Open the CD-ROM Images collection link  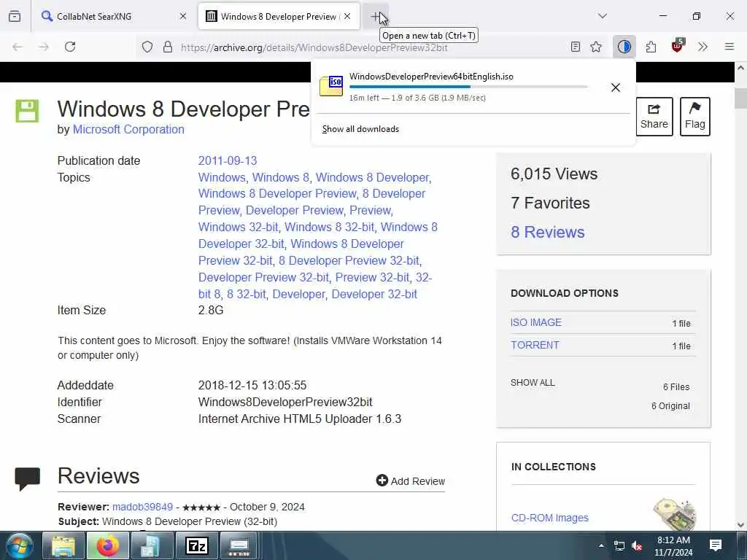tap(550, 518)
